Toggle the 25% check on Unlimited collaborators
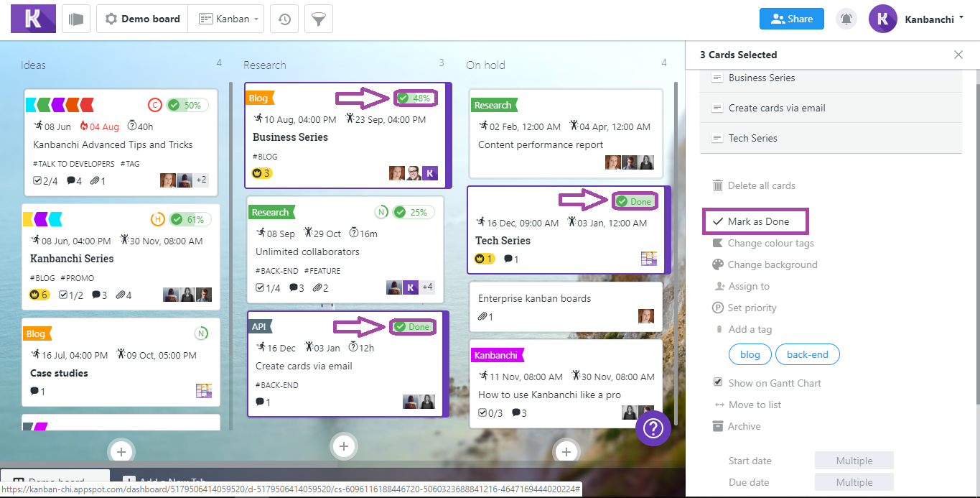 pos(400,212)
